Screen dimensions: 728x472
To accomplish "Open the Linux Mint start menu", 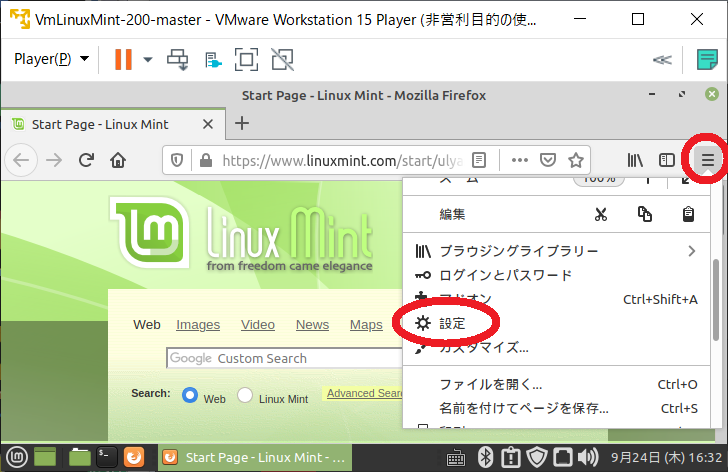I will pos(17,458).
